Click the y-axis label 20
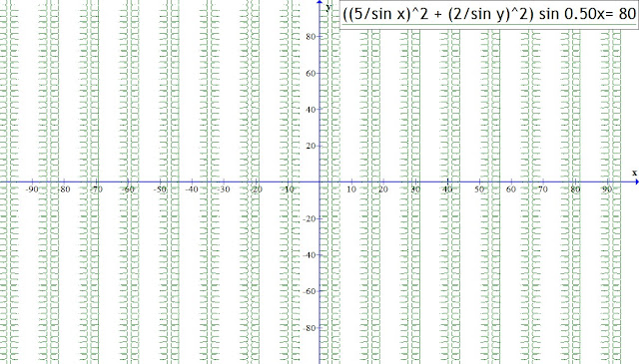 click(x=311, y=146)
